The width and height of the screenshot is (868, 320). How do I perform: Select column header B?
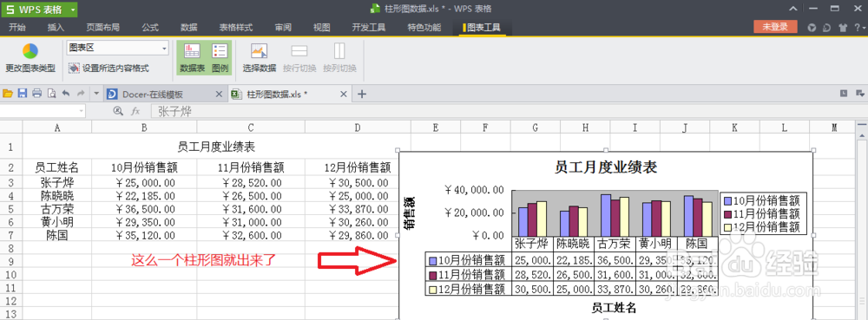pyautogui.click(x=144, y=127)
